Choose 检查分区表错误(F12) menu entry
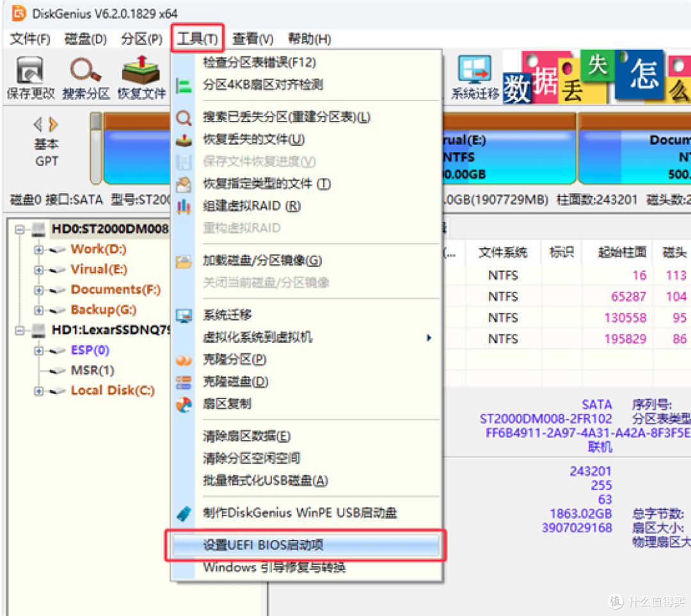The width and height of the screenshot is (691, 616). (306, 63)
